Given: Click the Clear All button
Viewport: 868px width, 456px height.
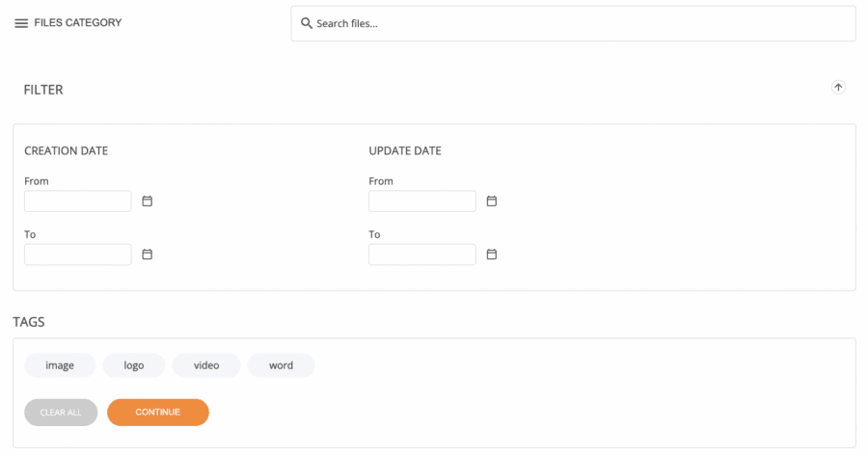Looking at the screenshot, I should (61, 413).
